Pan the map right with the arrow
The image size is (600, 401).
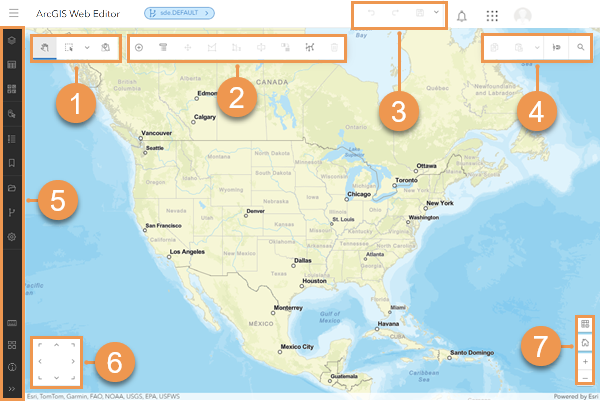tap(73, 361)
